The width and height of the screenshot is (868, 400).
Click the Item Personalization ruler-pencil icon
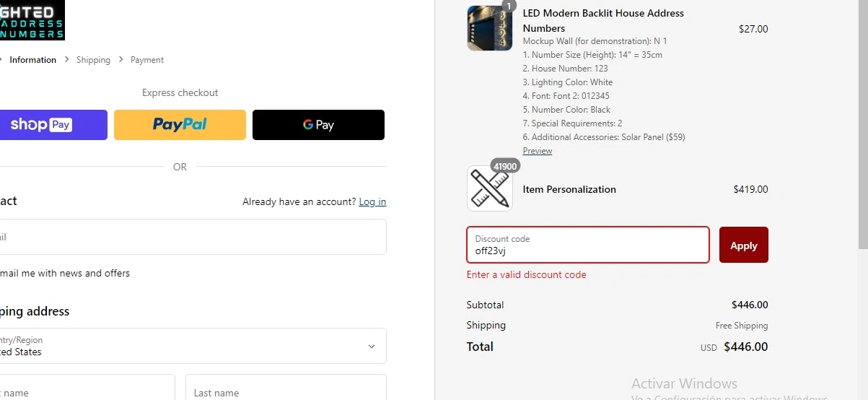pyautogui.click(x=490, y=188)
